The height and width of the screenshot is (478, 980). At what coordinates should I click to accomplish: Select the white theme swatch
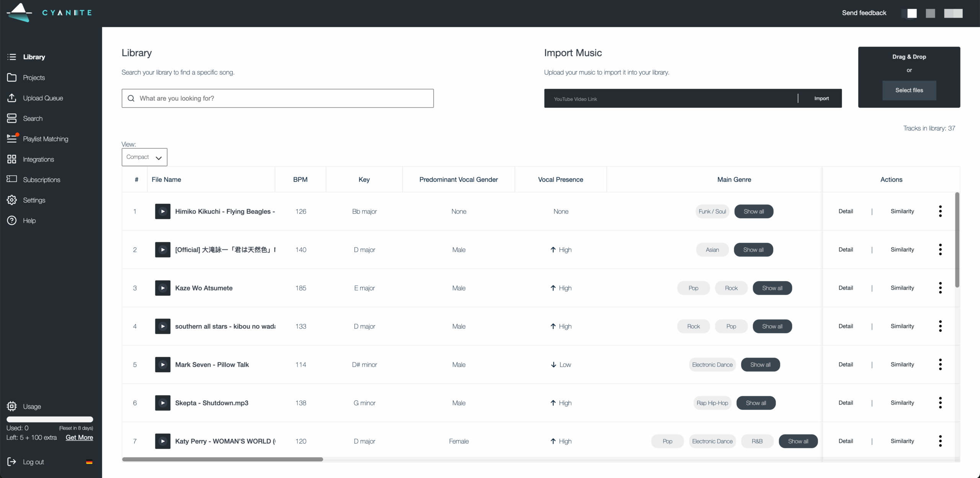click(x=912, y=13)
